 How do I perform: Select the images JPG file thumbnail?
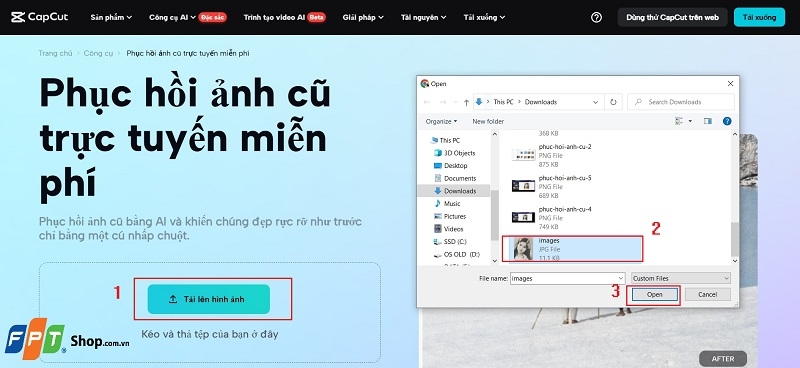(523, 249)
